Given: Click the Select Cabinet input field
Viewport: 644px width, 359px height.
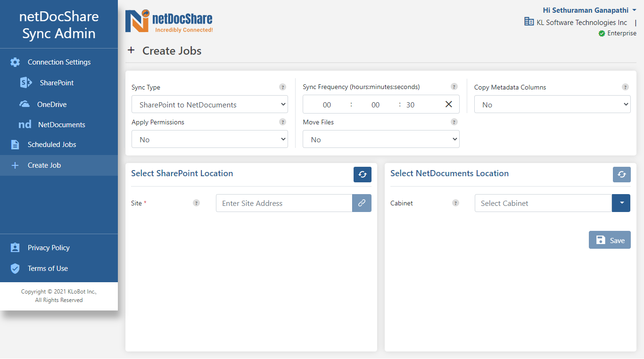Looking at the screenshot, I should (x=543, y=203).
